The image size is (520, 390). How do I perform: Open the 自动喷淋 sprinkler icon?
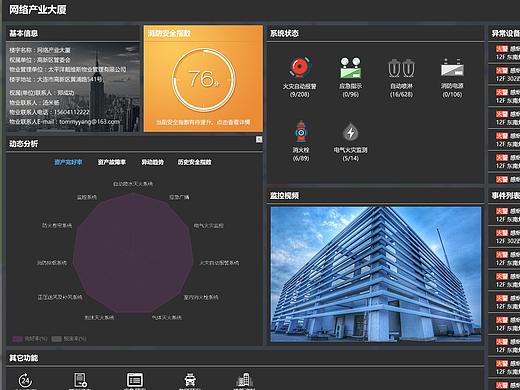(401, 68)
